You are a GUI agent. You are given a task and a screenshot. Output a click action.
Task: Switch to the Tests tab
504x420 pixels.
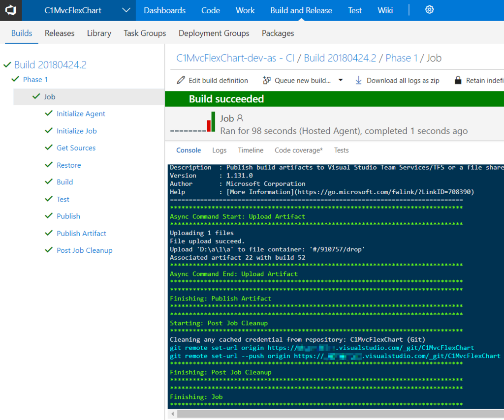tap(341, 150)
